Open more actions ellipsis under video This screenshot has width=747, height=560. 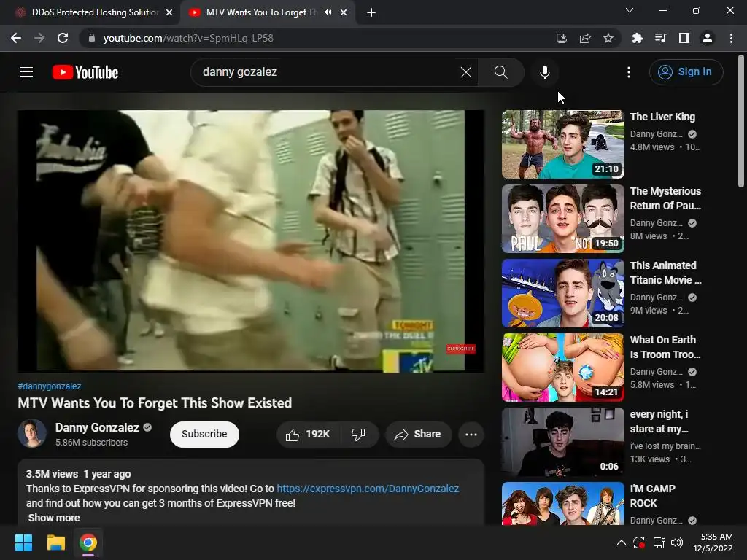coord(471,435)
